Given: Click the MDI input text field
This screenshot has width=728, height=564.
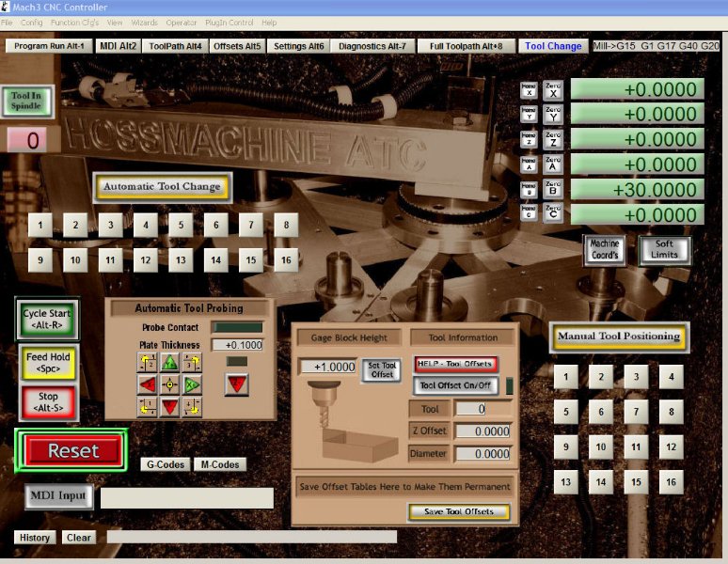Looking at the screenshot, I should (x=187, y=498).
